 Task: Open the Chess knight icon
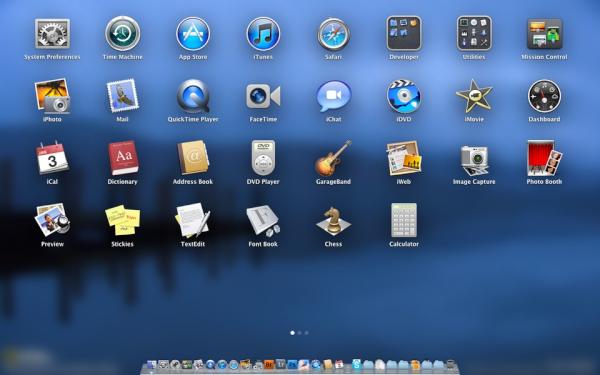click(x=333, y=220)
